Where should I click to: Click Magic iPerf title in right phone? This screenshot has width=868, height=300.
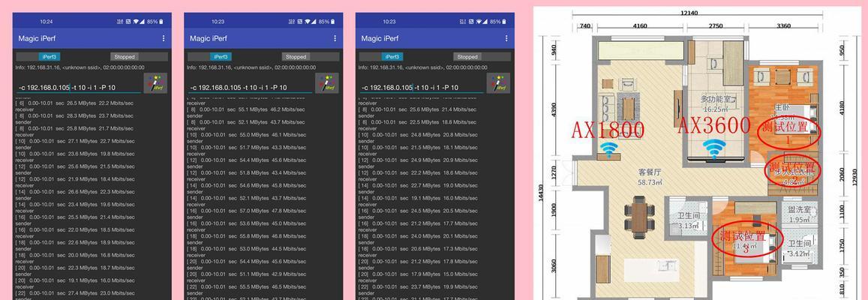pos(380,38)
